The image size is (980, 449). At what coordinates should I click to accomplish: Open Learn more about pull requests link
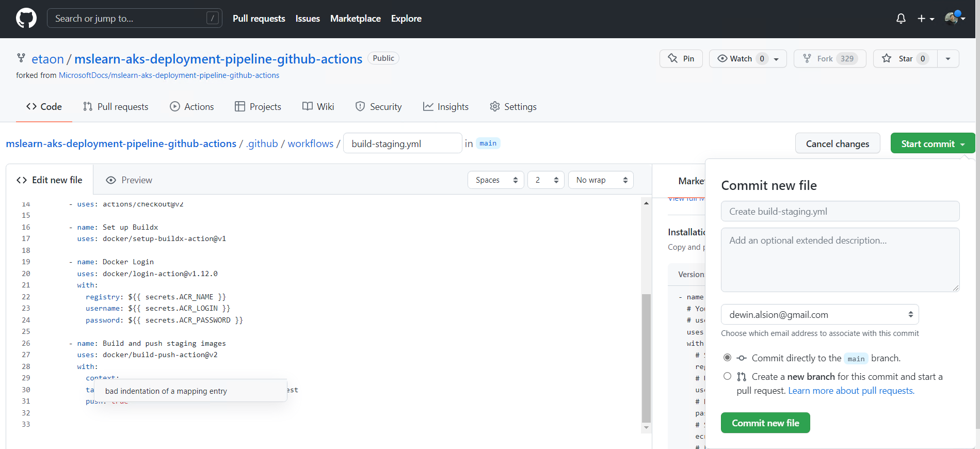(x=851, y=391)
